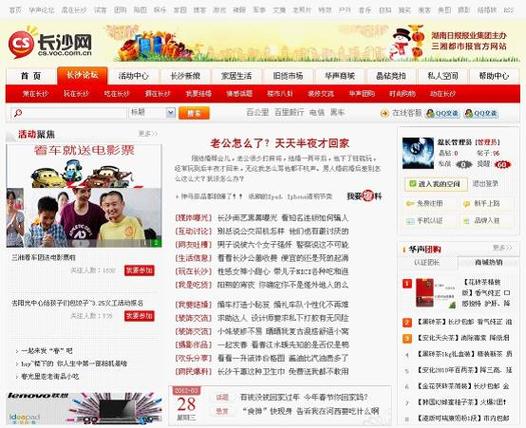Click the date 28 calendar box
526x428 pixels.
coord(187,404)
